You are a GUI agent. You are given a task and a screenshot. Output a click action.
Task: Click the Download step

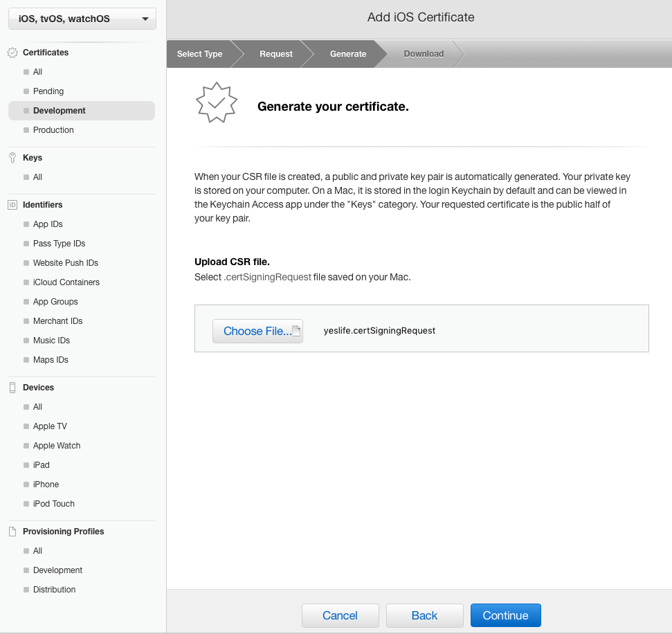tap(424, 54)
